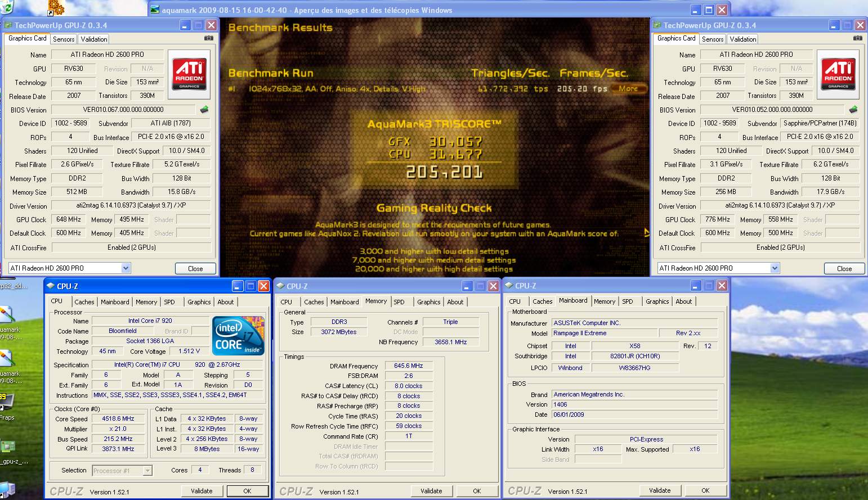Click BIOS date 06/01/2009 value
Image resolution: width=868 pixels, height=500 pixels.
click(635, 415)
